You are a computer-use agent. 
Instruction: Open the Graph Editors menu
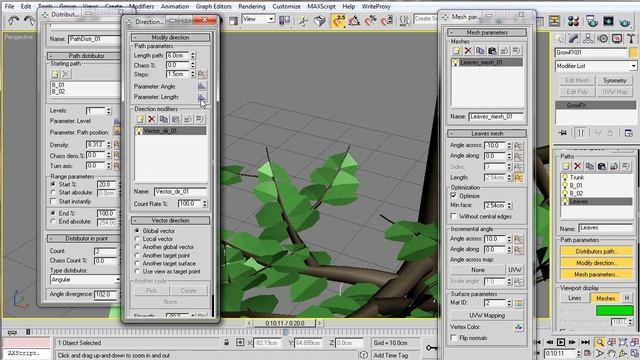[213, 7]
